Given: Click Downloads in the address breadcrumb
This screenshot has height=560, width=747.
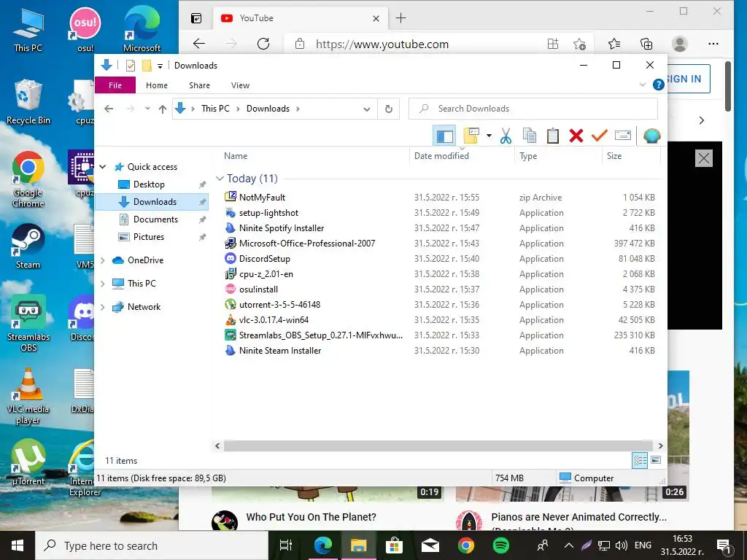Looking at the screenshot, I should [268, 109].
